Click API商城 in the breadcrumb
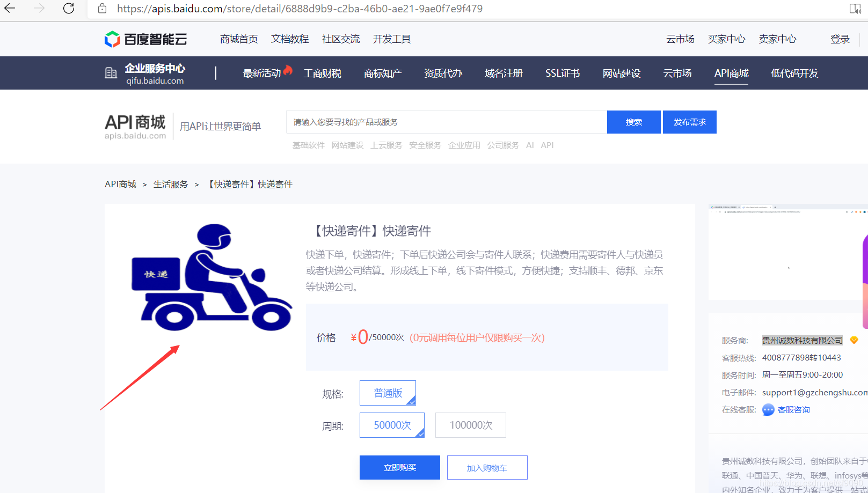The width and height of the screenshot is (868, 493). 121,184
